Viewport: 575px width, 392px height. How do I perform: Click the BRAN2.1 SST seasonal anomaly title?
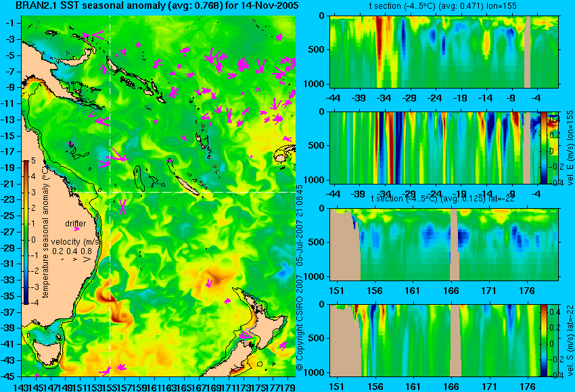point(157,5)
